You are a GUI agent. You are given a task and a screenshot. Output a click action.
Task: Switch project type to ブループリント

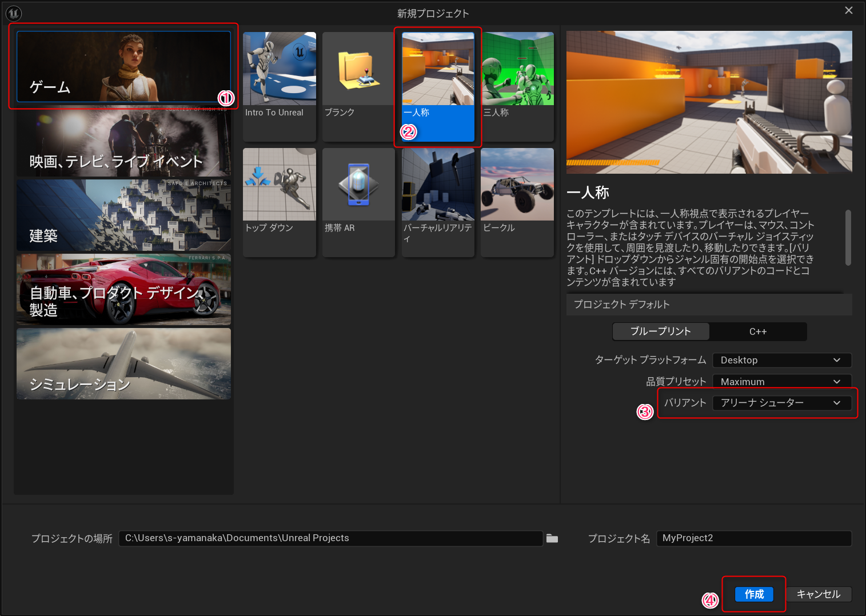pos(660,331)
